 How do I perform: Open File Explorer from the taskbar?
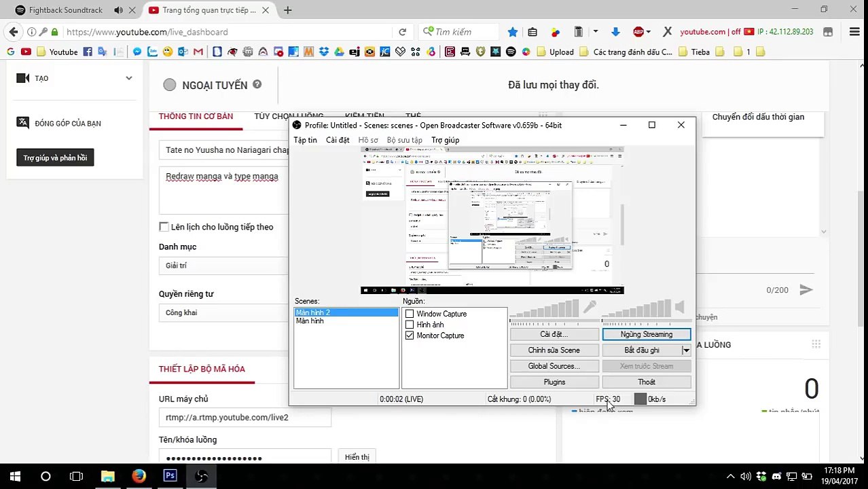(107, 476)
